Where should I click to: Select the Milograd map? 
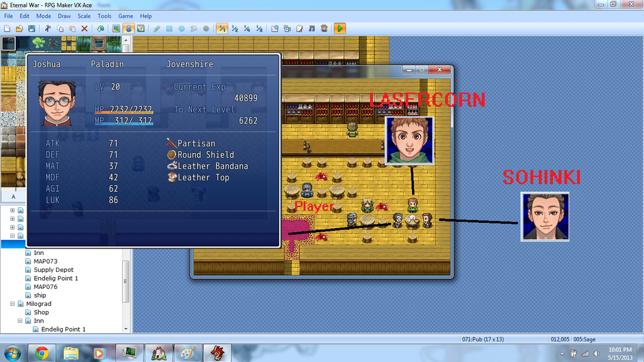(38, 303)
